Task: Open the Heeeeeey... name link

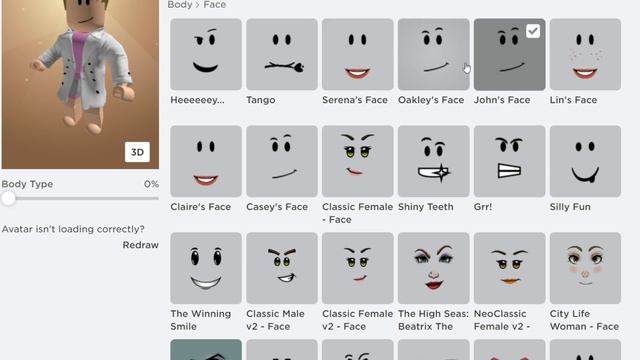Action: (197, 100)
